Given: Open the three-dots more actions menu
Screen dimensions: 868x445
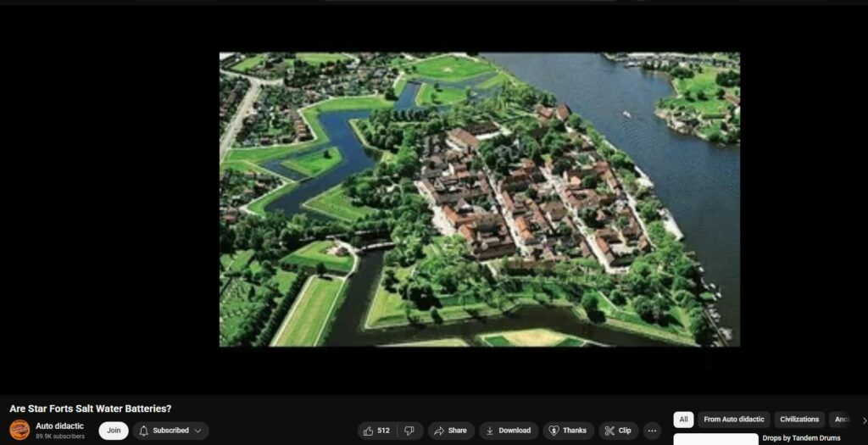Looking at the screenshot, I should [652, 431].
